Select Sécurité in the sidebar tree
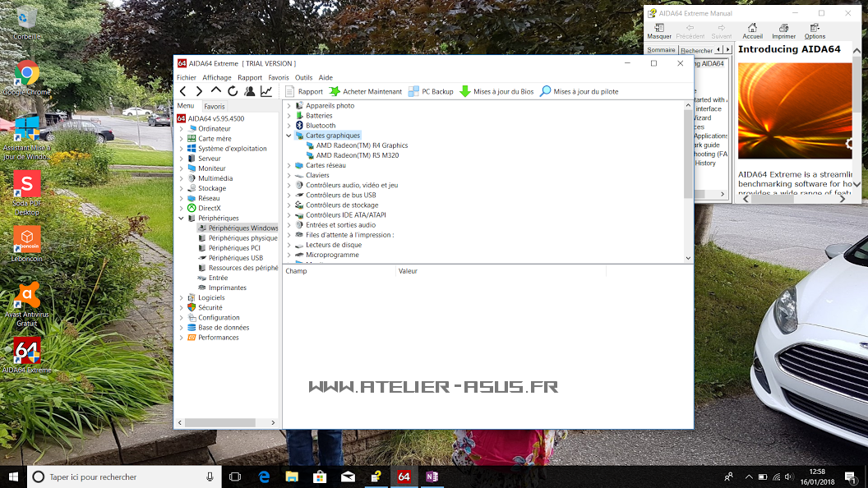The width and height of the screenshot is (868, 488). click(210, 307)
